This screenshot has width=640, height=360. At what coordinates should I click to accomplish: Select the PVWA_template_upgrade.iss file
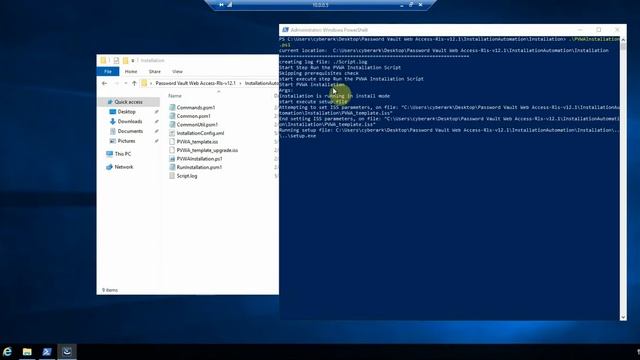tap(207, 150)
